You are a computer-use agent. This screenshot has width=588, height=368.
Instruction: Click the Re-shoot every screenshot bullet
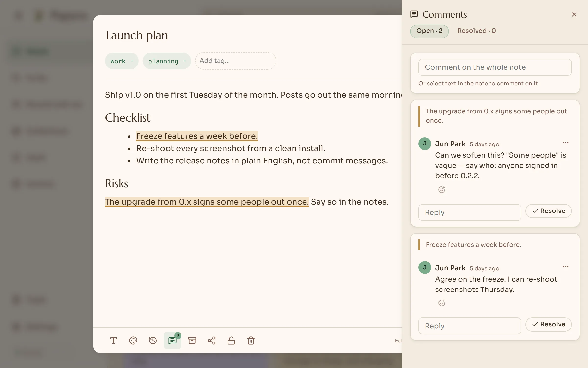point(231,148)
